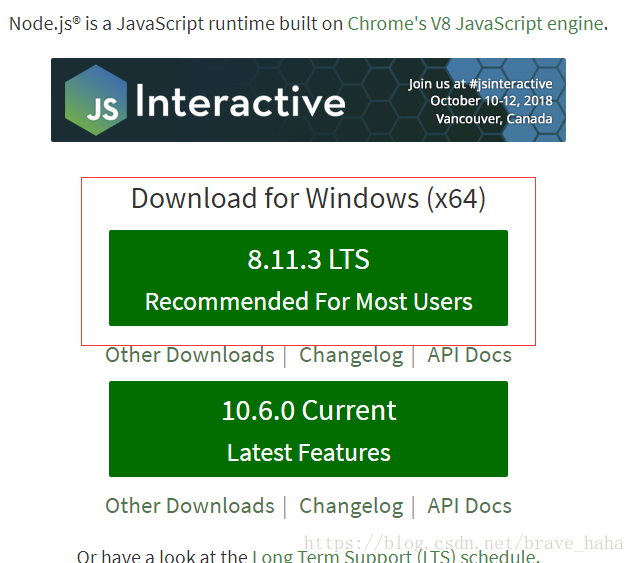The width and height of the screenshot is (635, 563).
Task: Open Chrome's V8 JavaScript engine link
Action: (475, 24)
